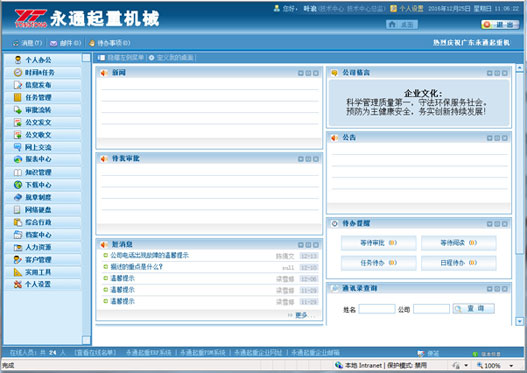
Task: Focus the 姓名 input field in contacts search
Action: point(377,309)
